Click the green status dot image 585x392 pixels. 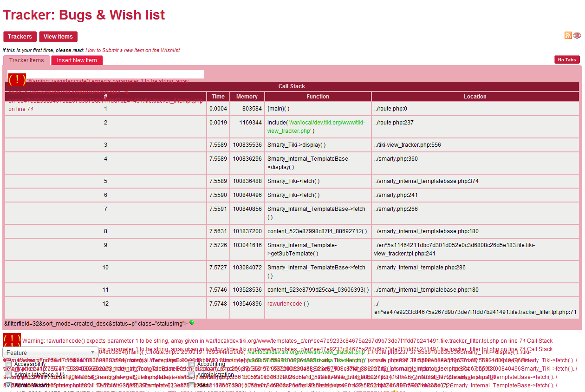[x=192, y=322]
